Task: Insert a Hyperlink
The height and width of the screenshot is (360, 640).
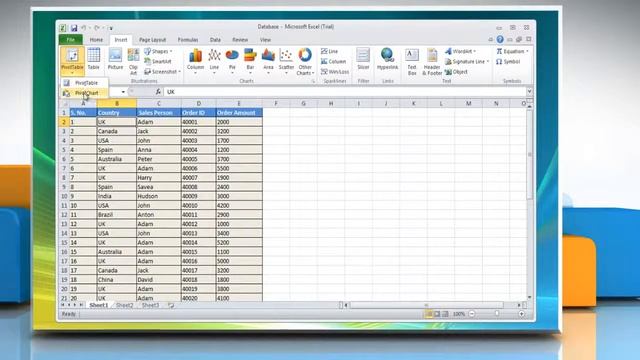Action: tap(387, 59)
